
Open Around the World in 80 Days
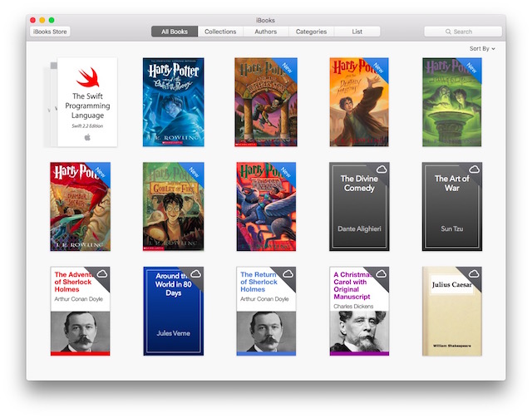click(x=174, y=311)
